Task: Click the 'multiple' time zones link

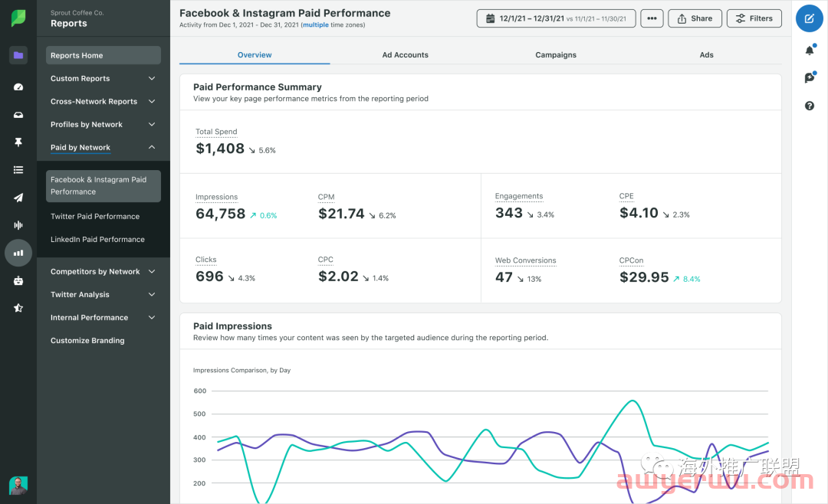Action: pyautogui.click(x=316, y=25)
